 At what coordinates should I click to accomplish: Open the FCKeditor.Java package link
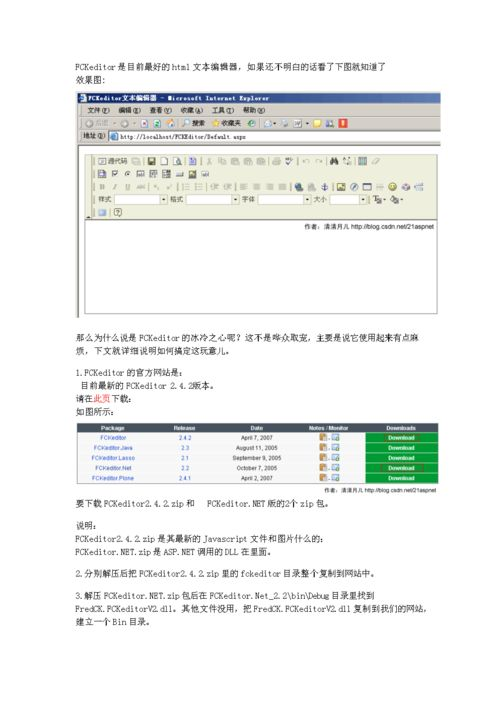click(x=113, y=448)
